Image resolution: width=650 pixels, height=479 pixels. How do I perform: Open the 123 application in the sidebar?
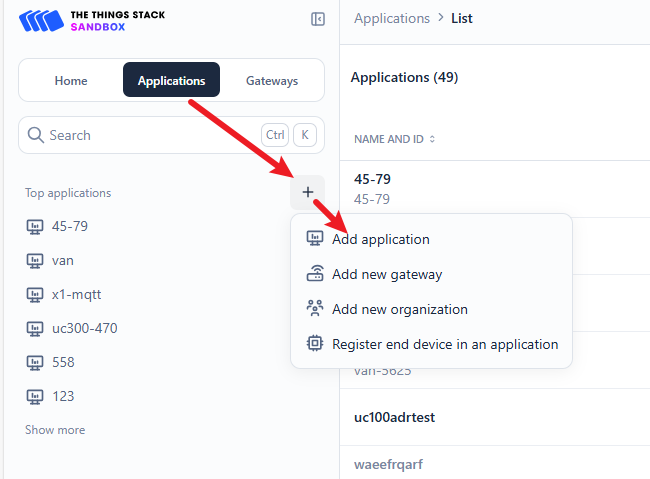click(x=63, y=396)
